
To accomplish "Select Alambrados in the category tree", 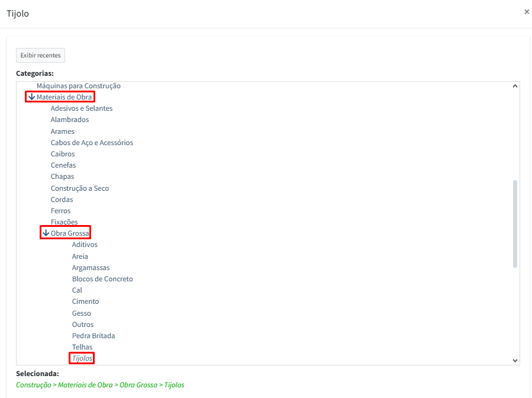I will [x=70, y=120].
